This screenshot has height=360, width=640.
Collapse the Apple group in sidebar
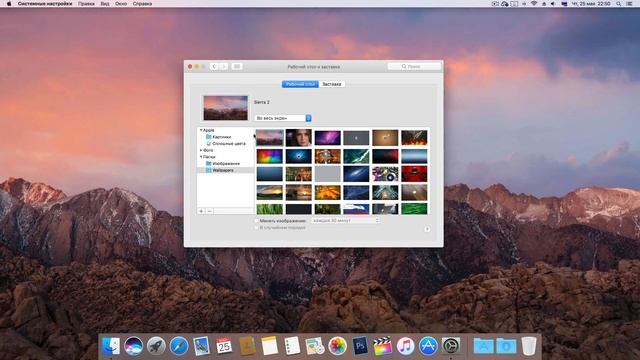[x=201, y=130]
